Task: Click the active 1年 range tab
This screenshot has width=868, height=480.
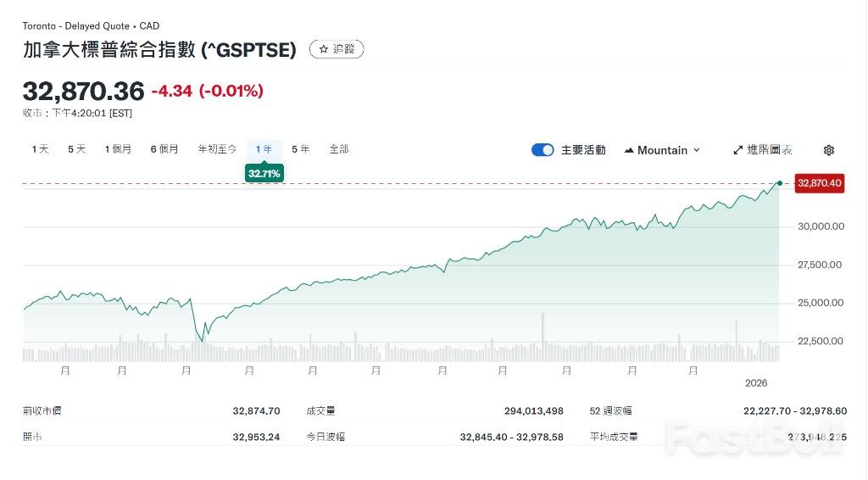Action: 264,149
